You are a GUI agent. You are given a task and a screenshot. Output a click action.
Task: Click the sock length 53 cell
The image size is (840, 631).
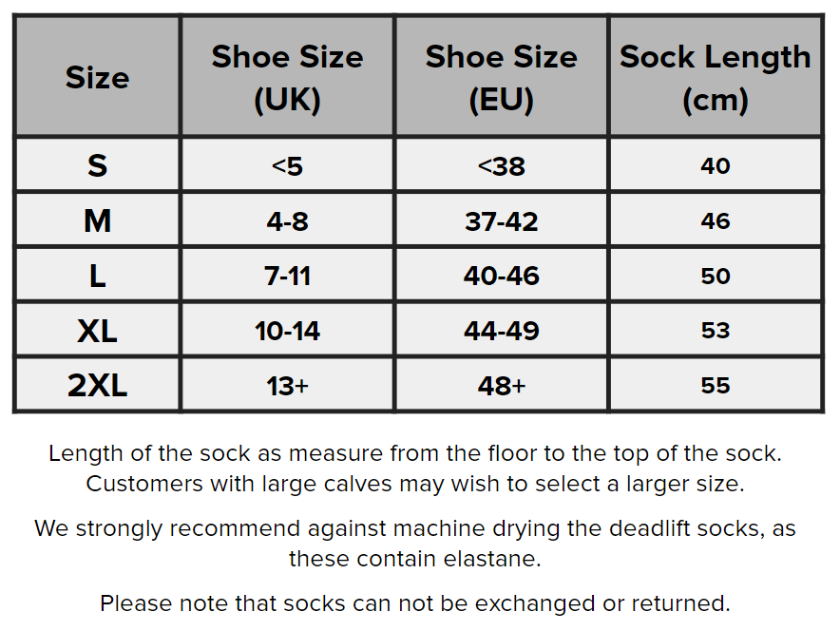pos(716,331)
